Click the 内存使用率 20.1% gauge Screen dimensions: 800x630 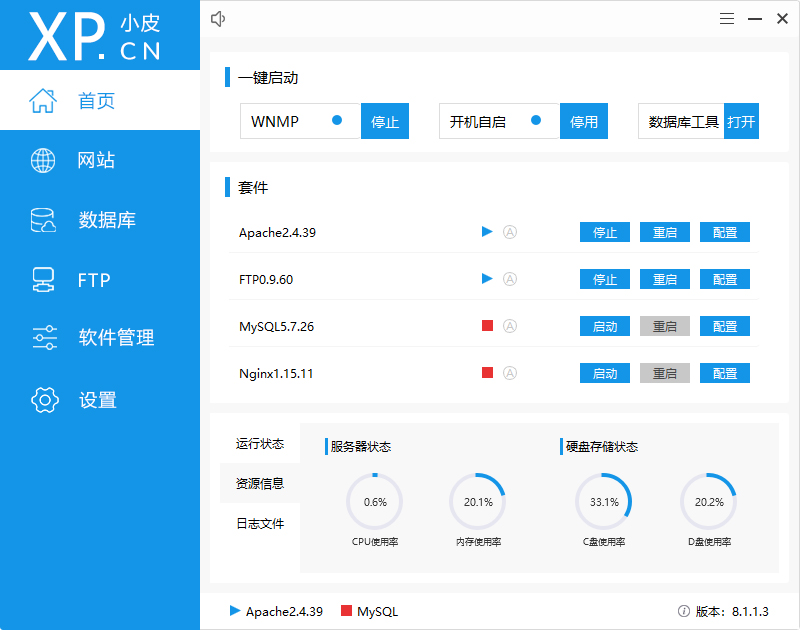click(478, 501)
